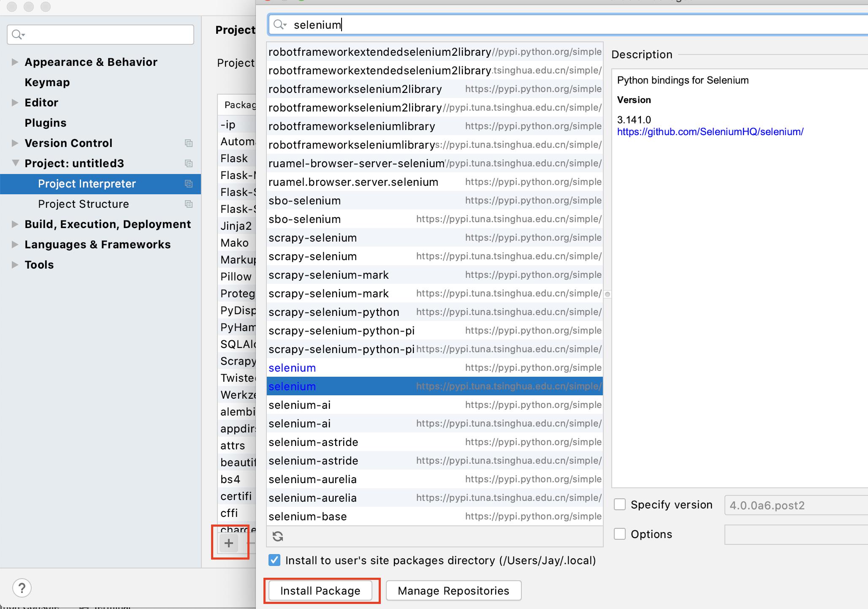
Task: Select Mako in installed packages table
Action: coord(237,243)
